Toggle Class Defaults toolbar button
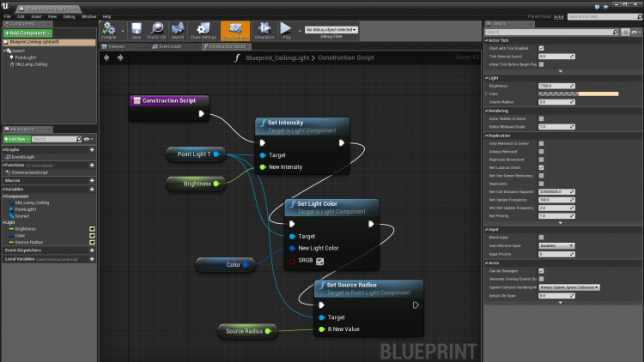 point(235,31)
